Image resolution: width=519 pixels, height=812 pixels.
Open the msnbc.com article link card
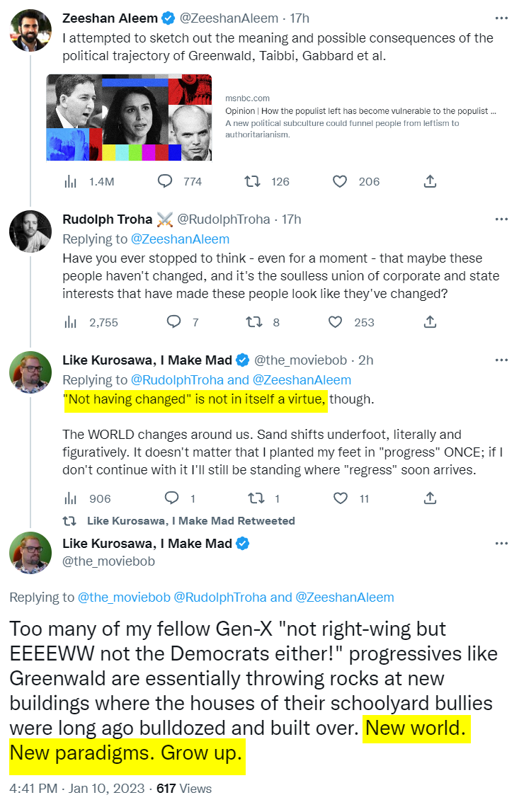tap(361, 117)
